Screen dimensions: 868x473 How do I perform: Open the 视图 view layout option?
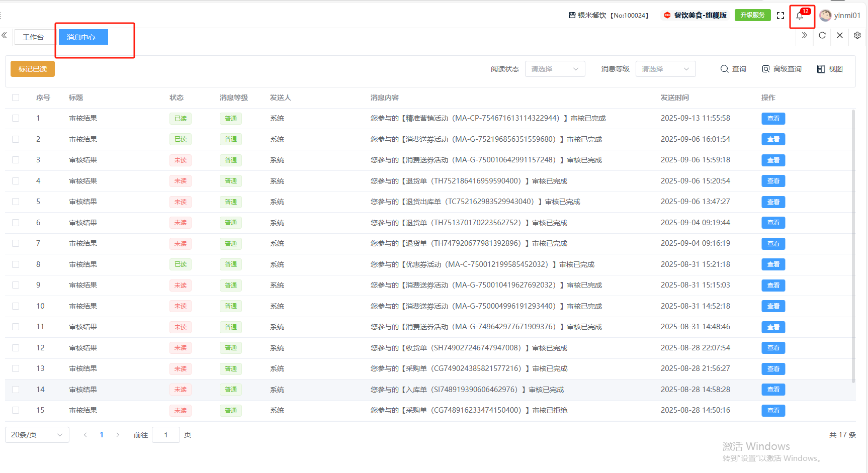[830, 69]
